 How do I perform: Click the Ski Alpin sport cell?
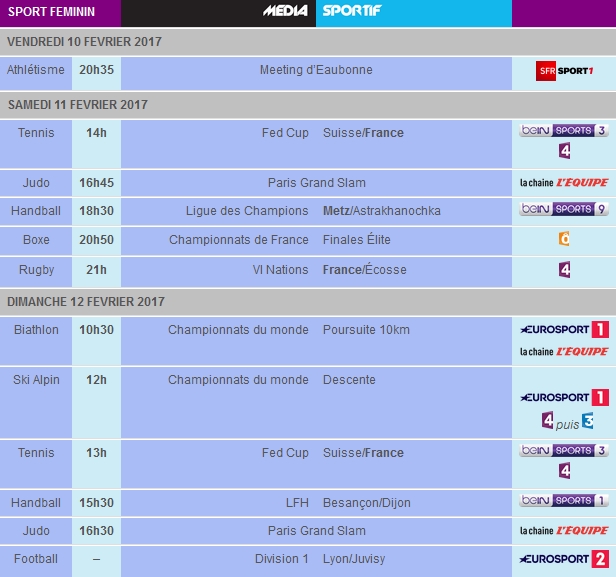coord(36,403)
